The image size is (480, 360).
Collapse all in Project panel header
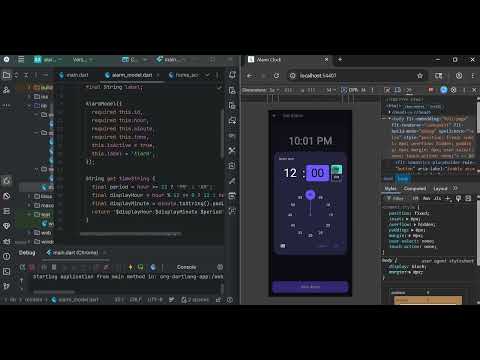[26, 75]
